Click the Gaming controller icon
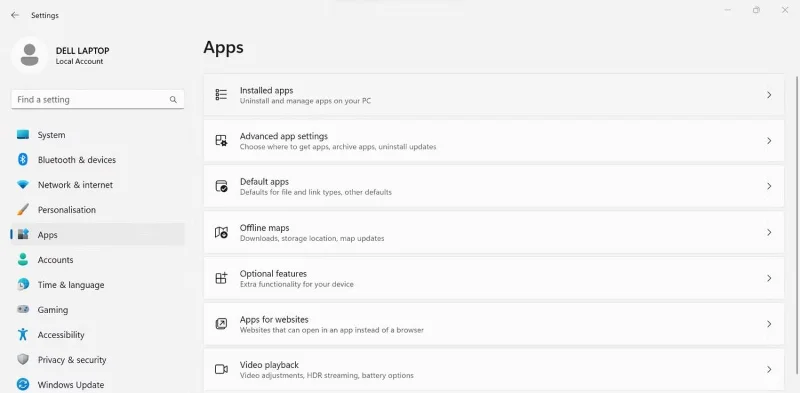800x393 pixels. coord(23,309)
